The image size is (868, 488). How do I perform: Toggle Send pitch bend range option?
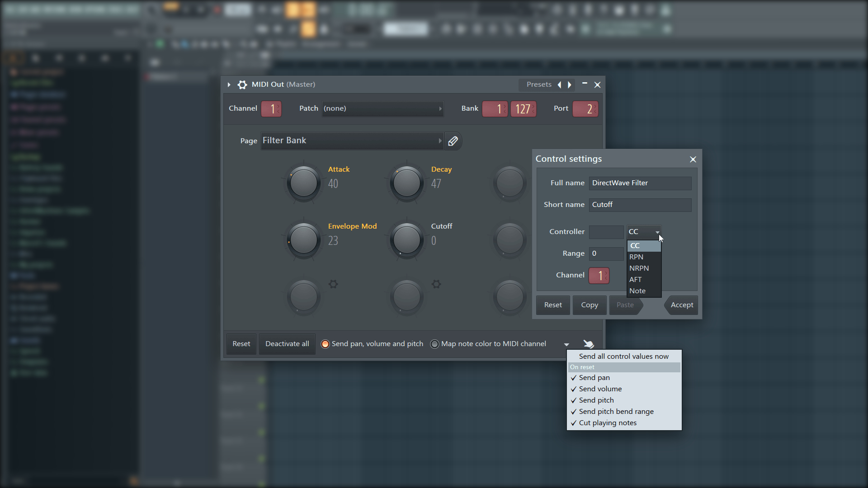617,411
